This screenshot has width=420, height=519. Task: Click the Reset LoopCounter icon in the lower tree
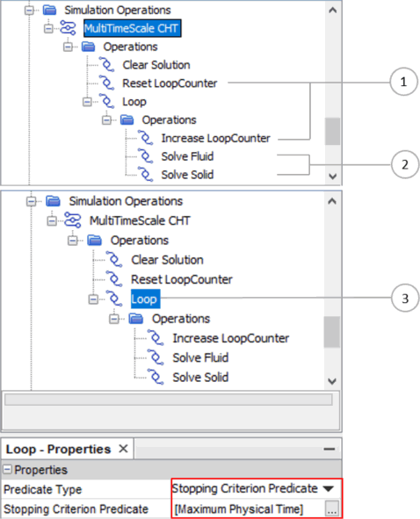[x=114, y=279]
